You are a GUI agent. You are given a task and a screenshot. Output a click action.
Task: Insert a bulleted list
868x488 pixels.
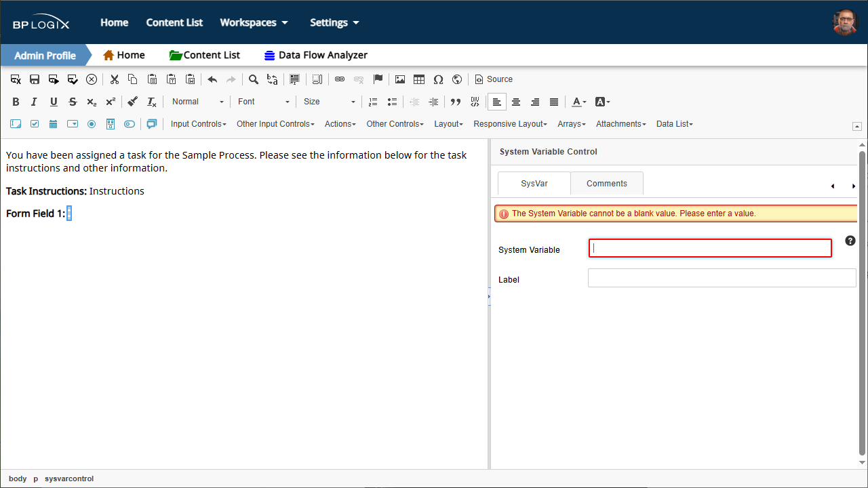tap(392, 102)
